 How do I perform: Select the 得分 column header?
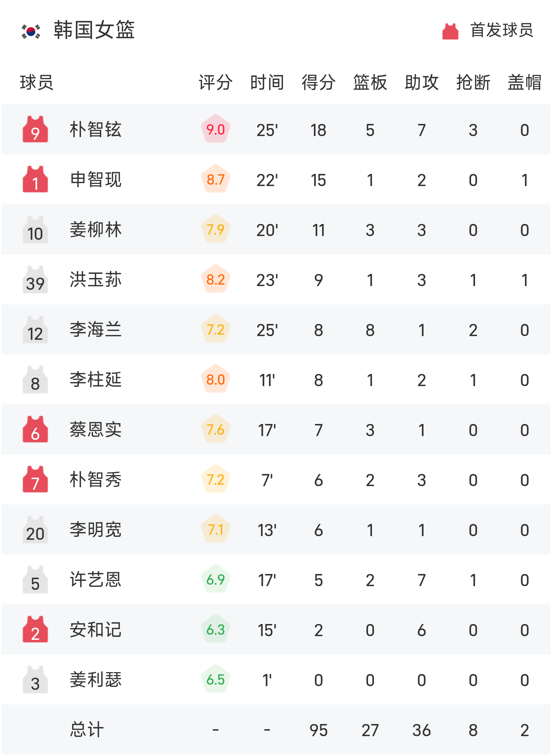pos(319,82)
